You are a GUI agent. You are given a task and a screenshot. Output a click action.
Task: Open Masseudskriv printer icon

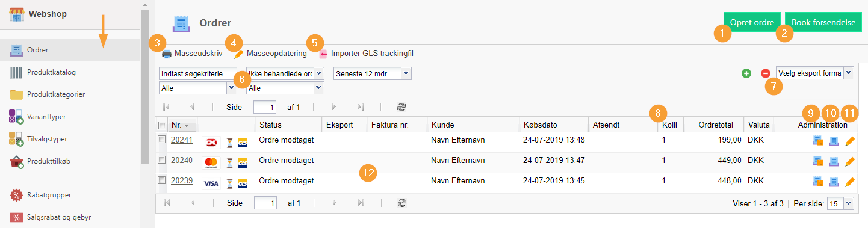167,54
